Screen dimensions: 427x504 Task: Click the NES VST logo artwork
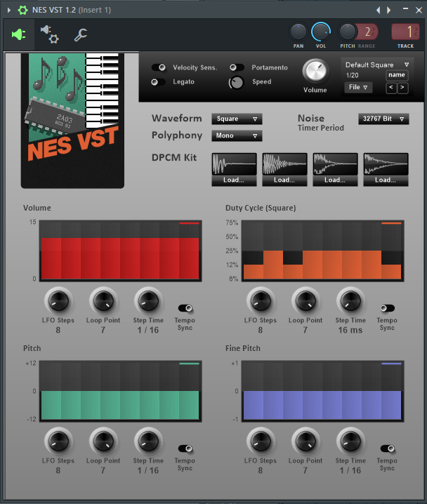coord(72,121)
